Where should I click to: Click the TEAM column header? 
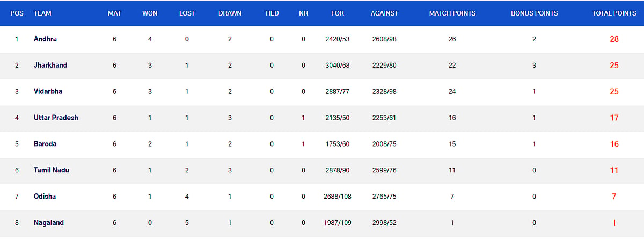click(42, 13)
